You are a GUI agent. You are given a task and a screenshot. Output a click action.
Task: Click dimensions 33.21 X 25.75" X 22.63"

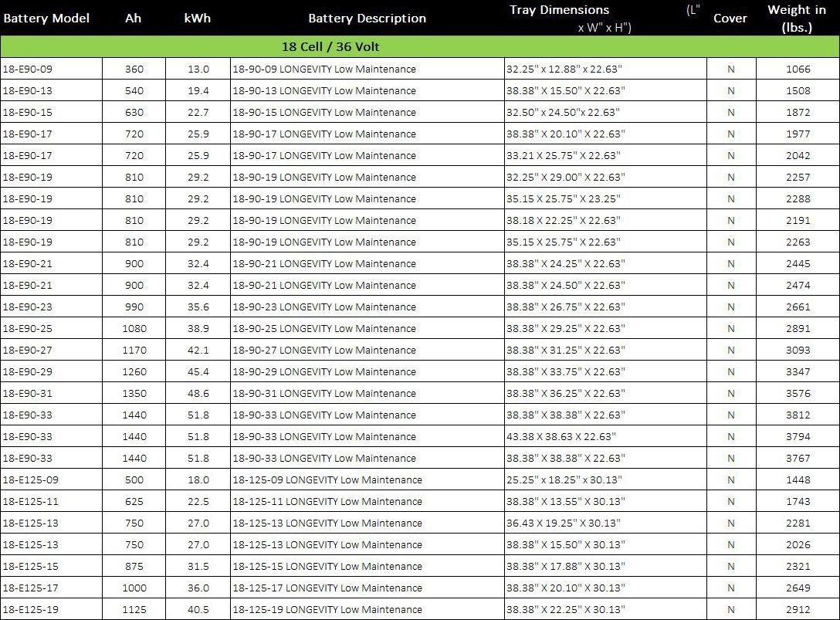[x=564, y=155]
